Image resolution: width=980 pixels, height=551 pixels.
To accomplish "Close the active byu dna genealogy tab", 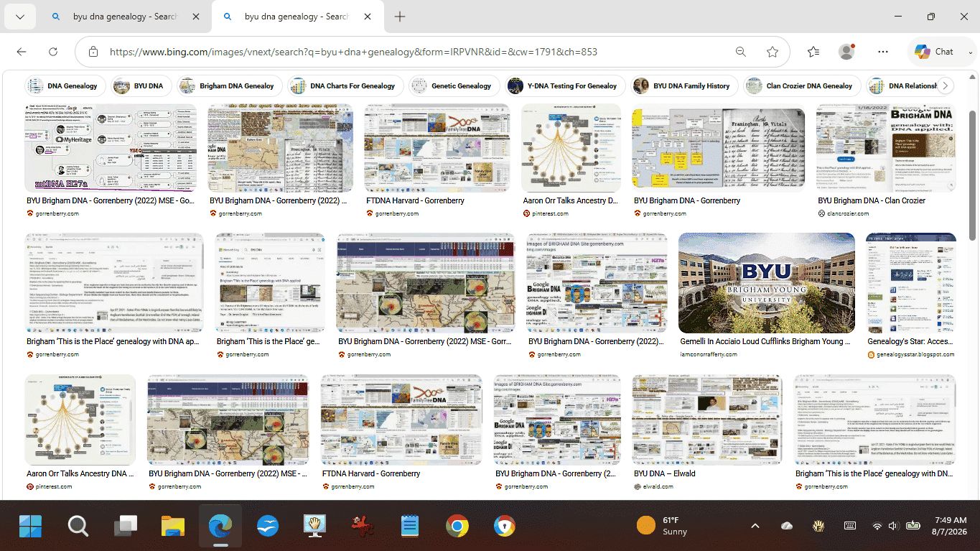I will [368, 17].
